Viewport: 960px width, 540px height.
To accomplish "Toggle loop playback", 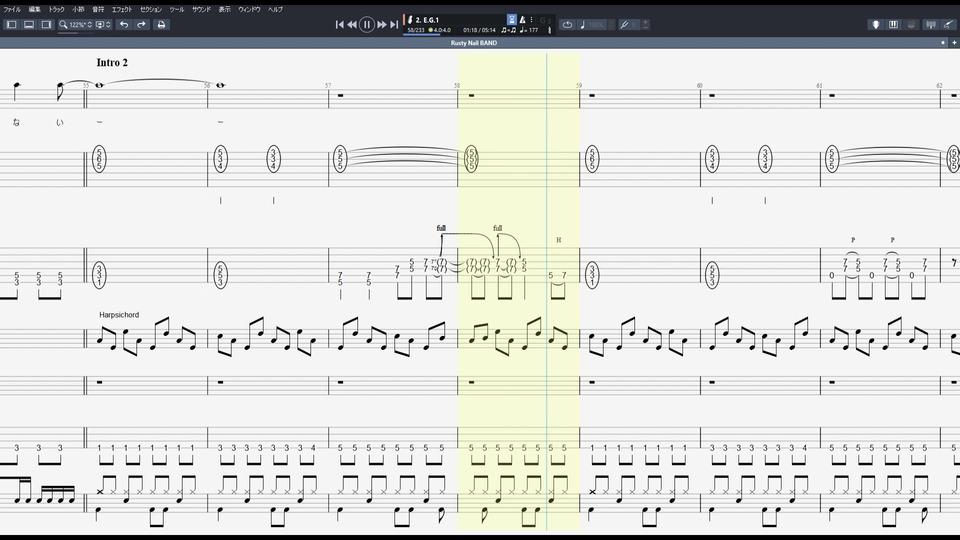I will point(568,24).
